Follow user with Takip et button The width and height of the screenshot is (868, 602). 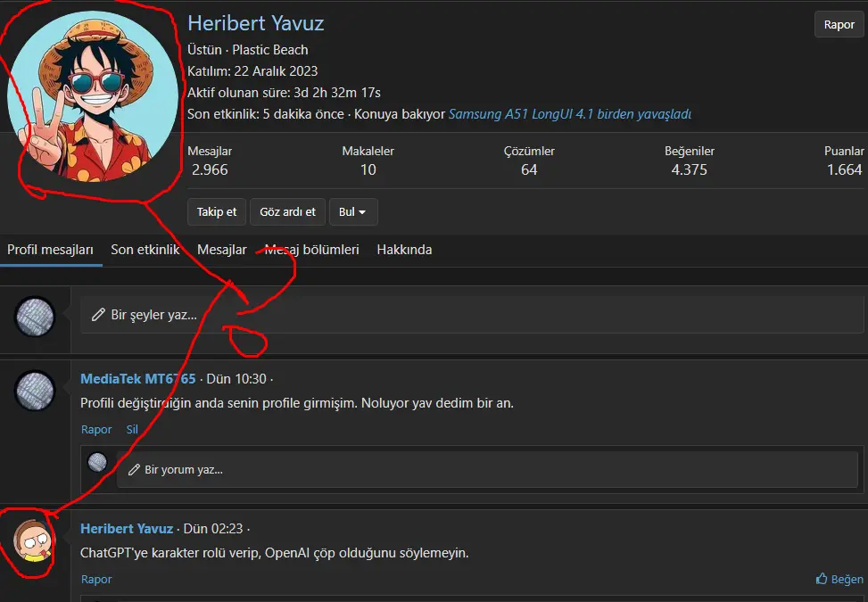coord(217,212)
